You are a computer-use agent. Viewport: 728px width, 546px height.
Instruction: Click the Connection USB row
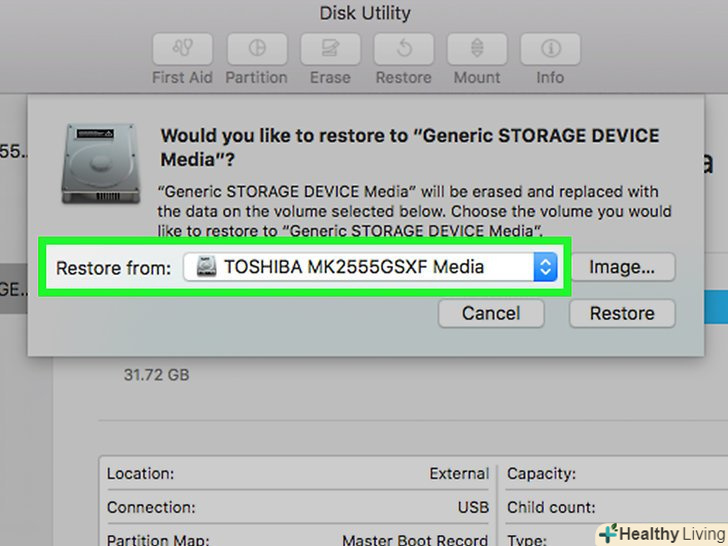coord(298,507)
